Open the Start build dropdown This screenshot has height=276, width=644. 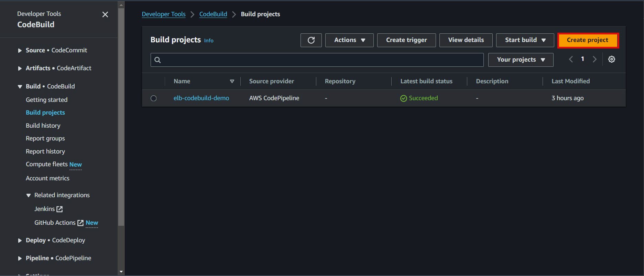point(525,40)
